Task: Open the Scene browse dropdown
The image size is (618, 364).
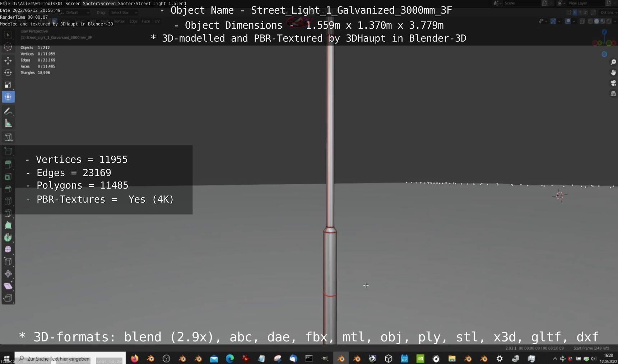Action: [497, 3]
